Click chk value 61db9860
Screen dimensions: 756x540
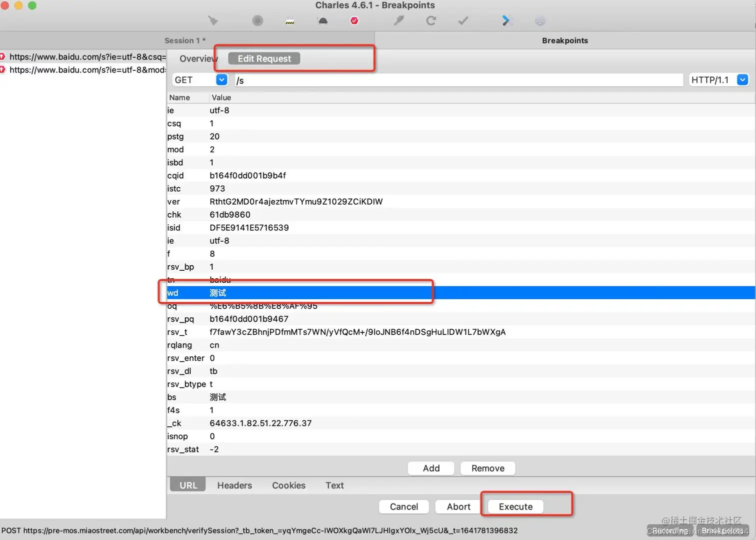230,215
